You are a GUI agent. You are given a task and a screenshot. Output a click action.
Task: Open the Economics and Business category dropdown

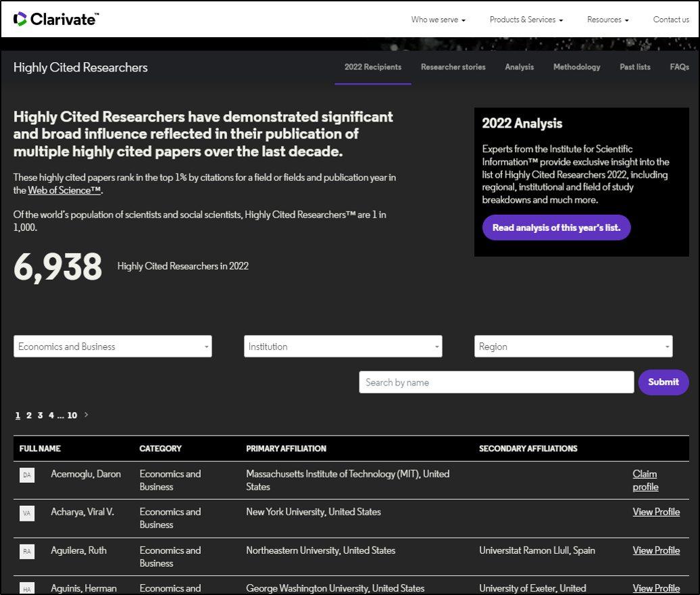[x=112, y=346]
